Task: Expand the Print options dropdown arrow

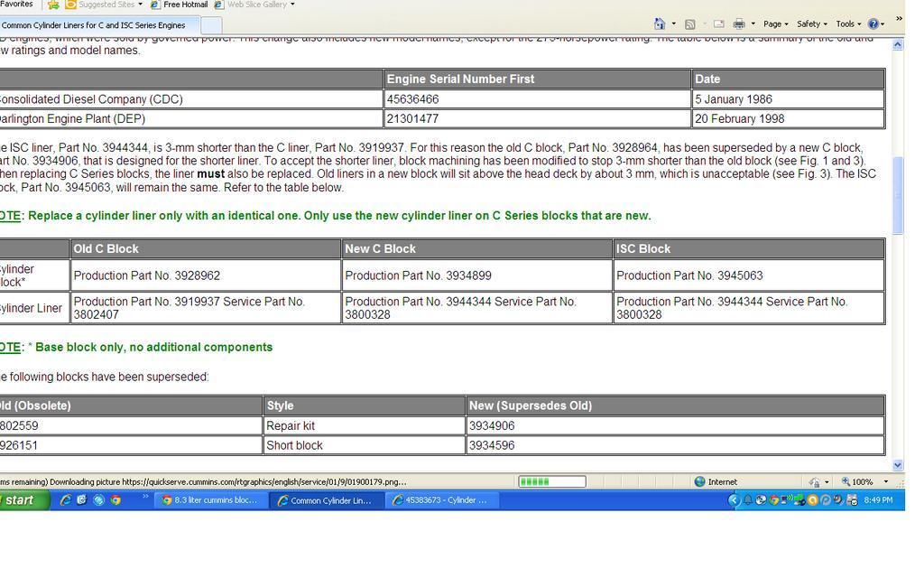Action: [753, 24]
